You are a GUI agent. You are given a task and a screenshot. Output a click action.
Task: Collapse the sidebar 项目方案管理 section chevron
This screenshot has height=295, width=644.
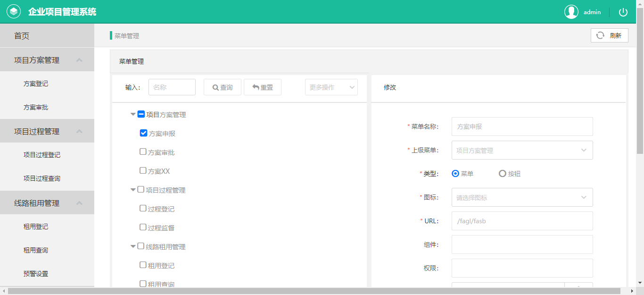click(x=79, y=60)
